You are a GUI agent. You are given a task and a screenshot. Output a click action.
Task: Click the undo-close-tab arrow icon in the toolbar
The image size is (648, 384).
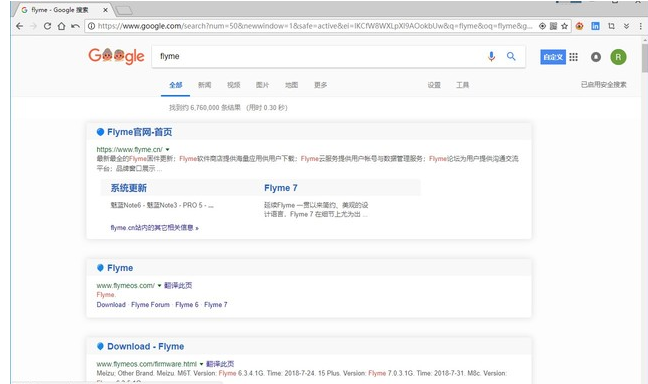(x=75, y=26)
